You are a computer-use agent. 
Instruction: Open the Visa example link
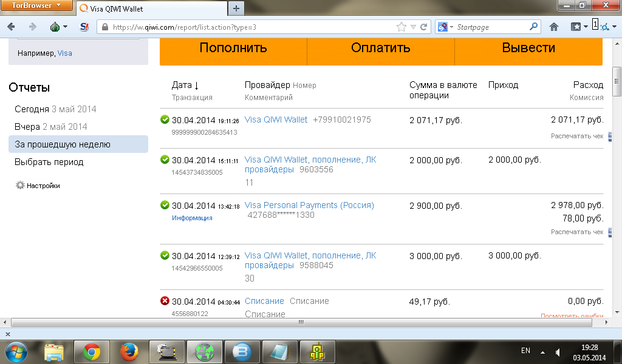[64, 53]
